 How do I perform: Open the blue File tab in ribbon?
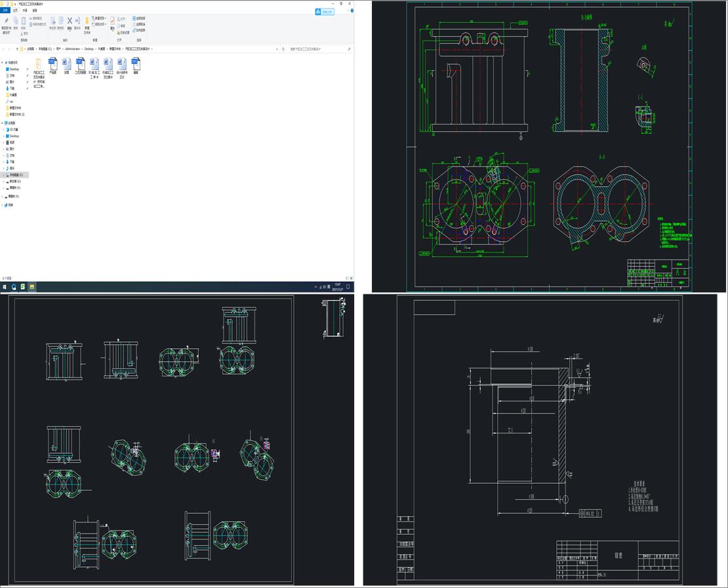tap(6, 10)
